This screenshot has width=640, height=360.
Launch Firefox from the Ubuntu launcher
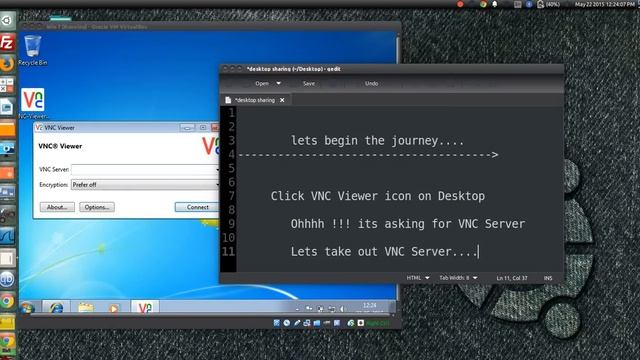coord(7,64)
